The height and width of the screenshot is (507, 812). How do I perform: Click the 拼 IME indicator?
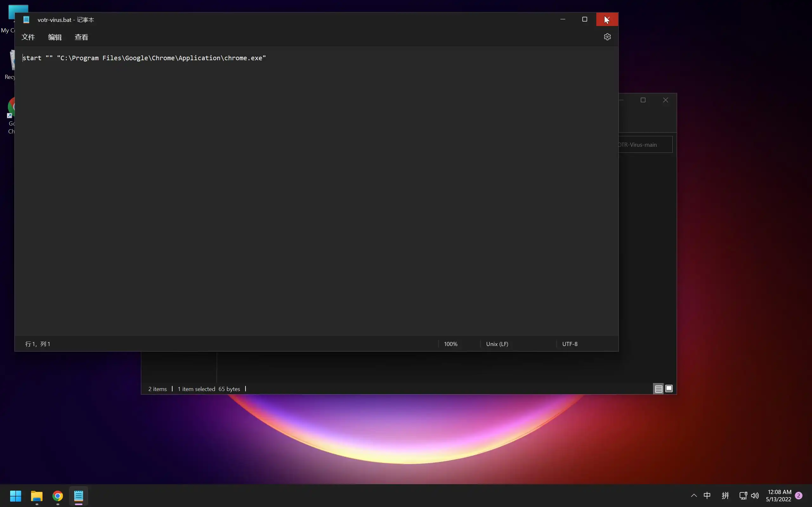(725, 496)
